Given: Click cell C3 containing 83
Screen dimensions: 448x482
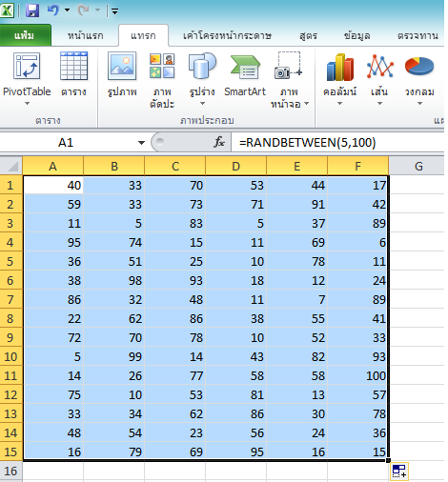Looking at the screenshot, I should point(175,223).
